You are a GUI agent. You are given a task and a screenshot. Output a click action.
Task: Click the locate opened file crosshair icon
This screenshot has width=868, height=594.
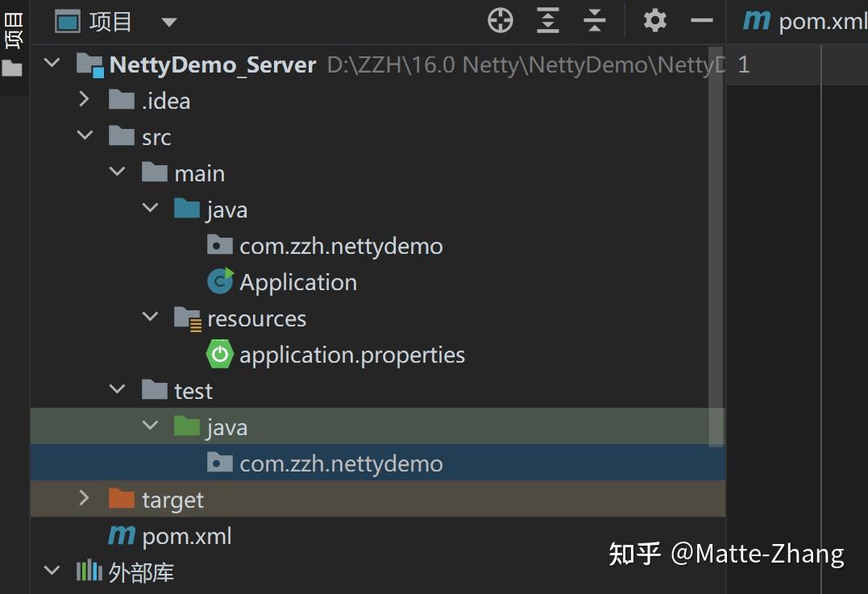(500, 21)
